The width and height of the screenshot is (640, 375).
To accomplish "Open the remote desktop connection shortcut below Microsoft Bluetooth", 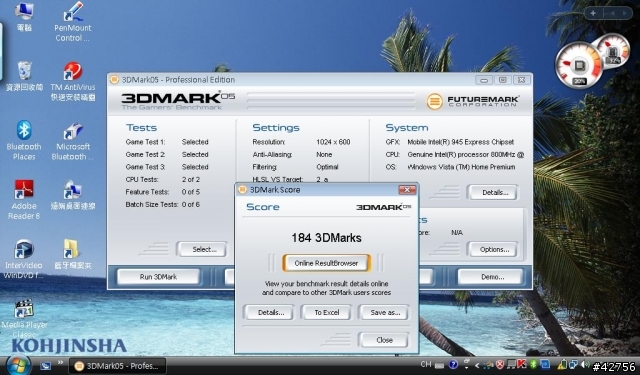I will click(73, 195).
